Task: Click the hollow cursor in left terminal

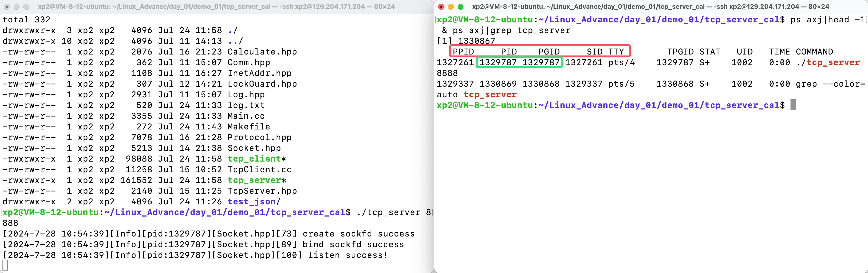Action: coord(5,266)
